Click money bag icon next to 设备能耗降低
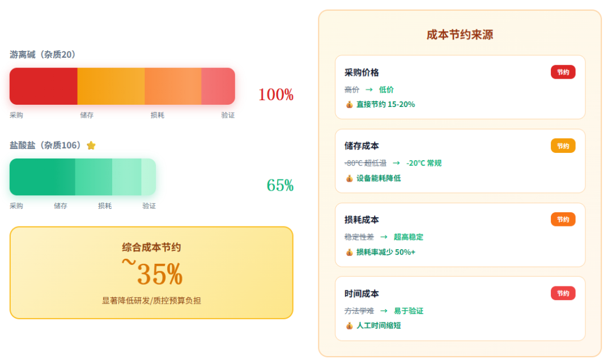This screenshot has height=364, width=612. pyautogui.click(x=349, y=178)
